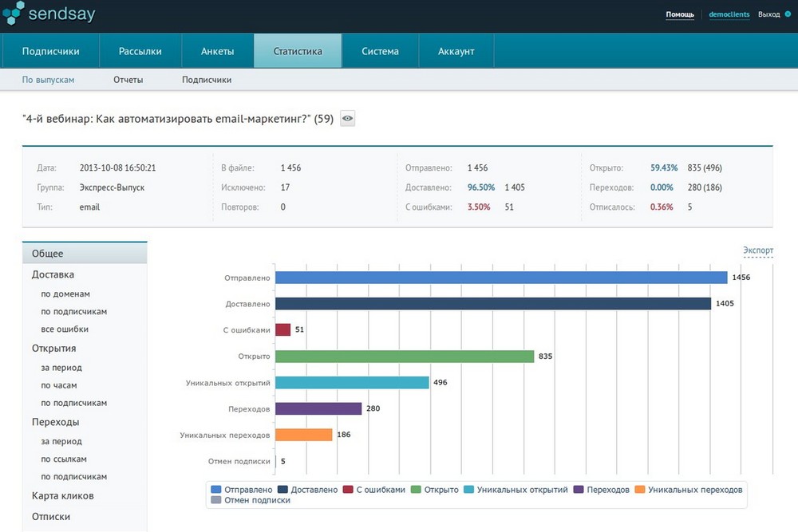The height and width of the screenshot is (532, 798).
Task: Open the По выпускам submenu
Action: tap(48, 80)
